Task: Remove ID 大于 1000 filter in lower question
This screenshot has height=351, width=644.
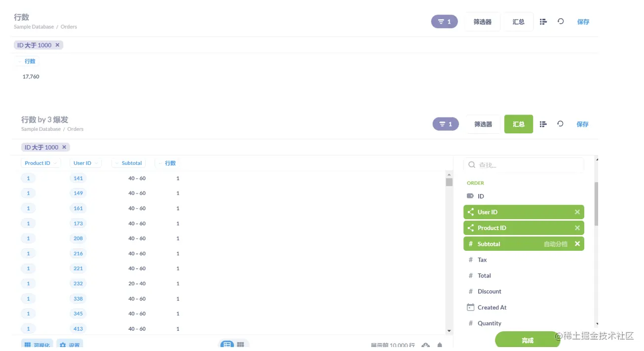Action: click(64, 147)
